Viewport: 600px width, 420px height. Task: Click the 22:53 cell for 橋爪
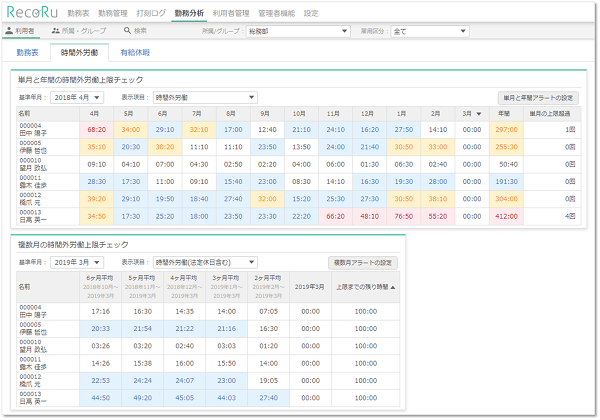pos(101,381)
